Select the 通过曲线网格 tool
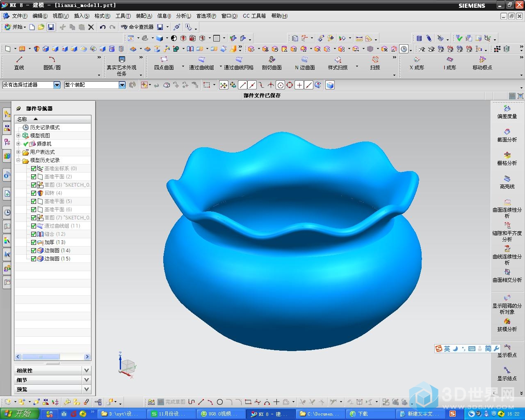Image resolution: width=525 pixels, height=420 pixels. (x=239, y=63)
